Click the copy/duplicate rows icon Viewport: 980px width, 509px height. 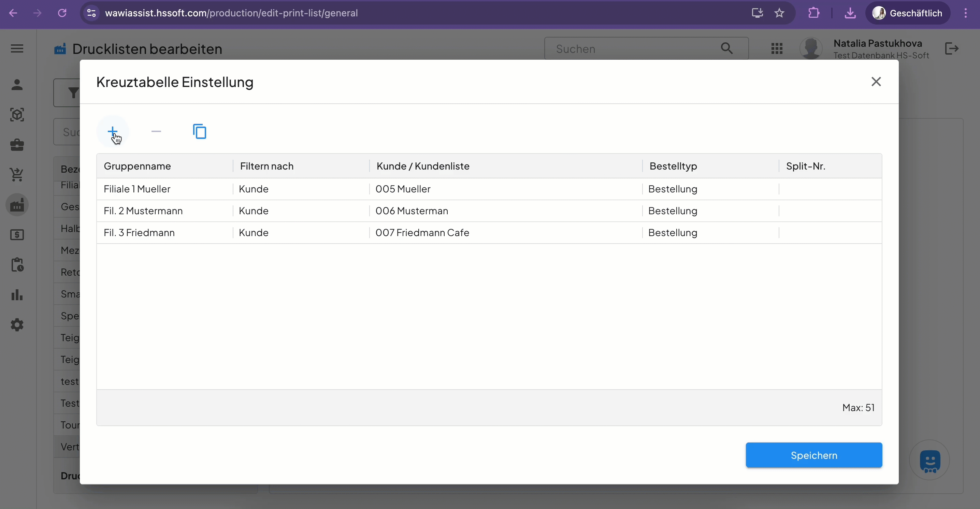coord(199,131)
